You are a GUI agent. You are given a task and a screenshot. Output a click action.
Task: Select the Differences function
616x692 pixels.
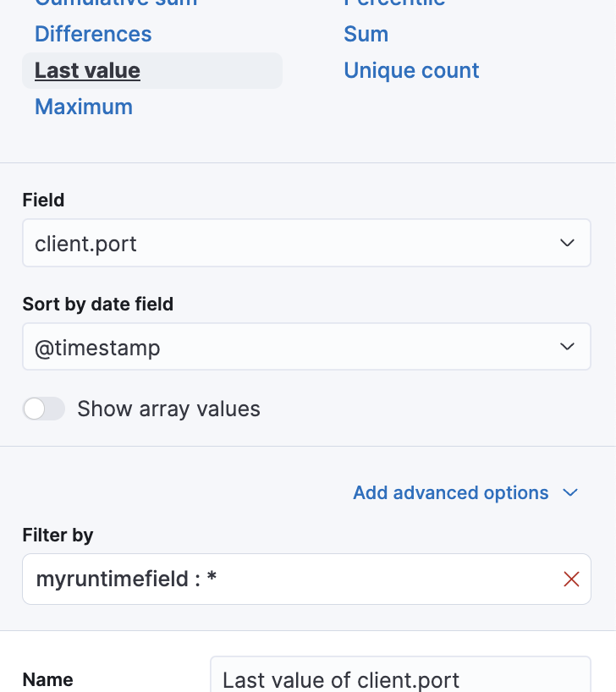[x=93, y=35]
